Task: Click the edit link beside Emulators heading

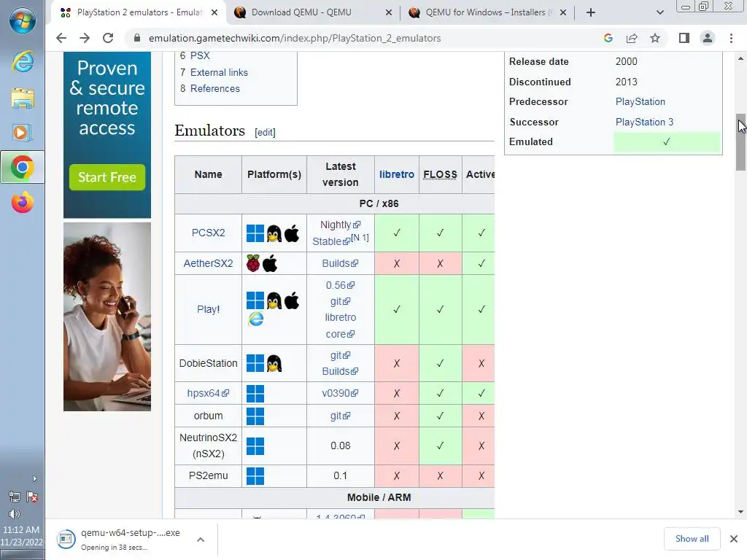Action: tap(265, 133)
